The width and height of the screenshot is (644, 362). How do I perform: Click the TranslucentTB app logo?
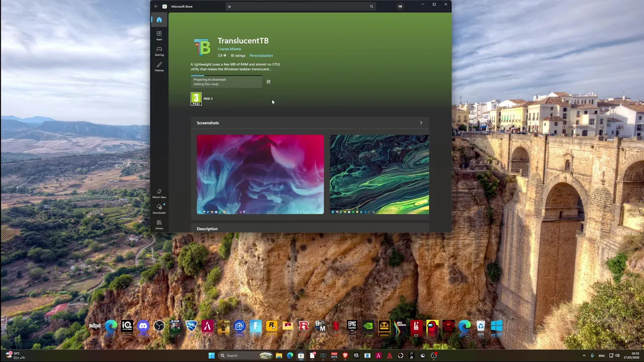(x=202, y=47)
